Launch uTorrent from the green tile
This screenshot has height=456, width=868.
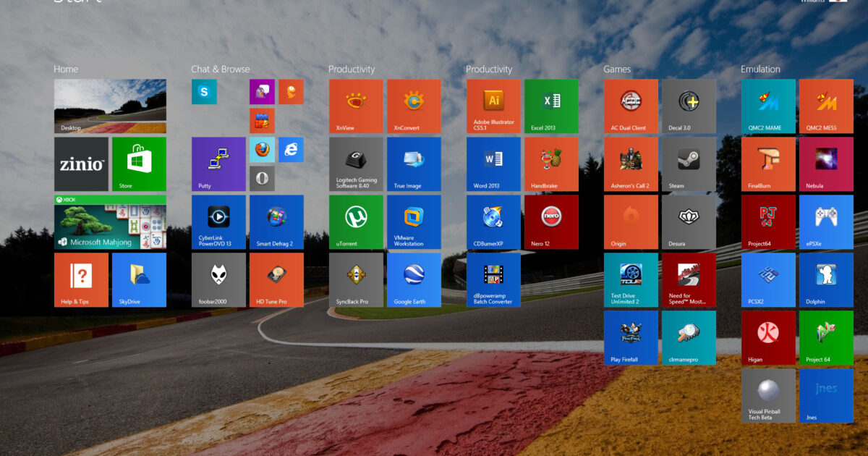click(x=356, y=222)
